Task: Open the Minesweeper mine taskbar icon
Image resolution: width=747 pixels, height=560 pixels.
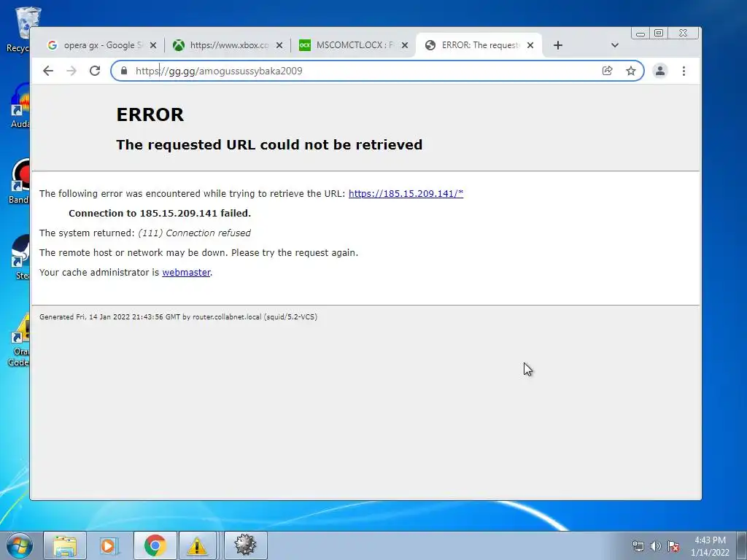Action: pos(245,545)
